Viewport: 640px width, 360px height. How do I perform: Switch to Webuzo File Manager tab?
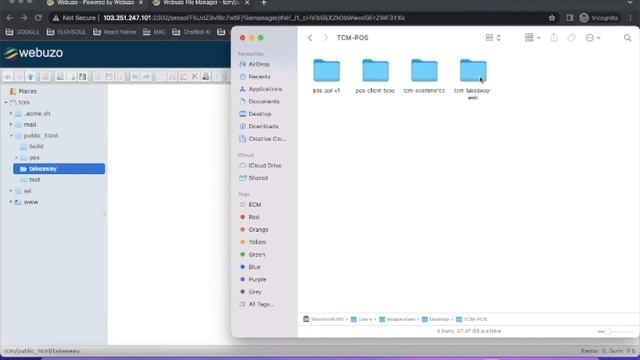coord(200,3)
